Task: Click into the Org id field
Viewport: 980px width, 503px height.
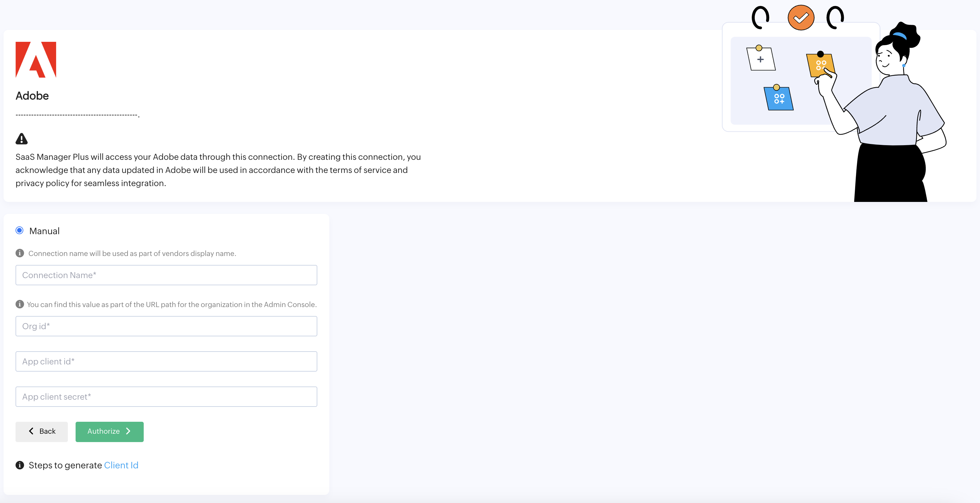Action: coord(166,326)
